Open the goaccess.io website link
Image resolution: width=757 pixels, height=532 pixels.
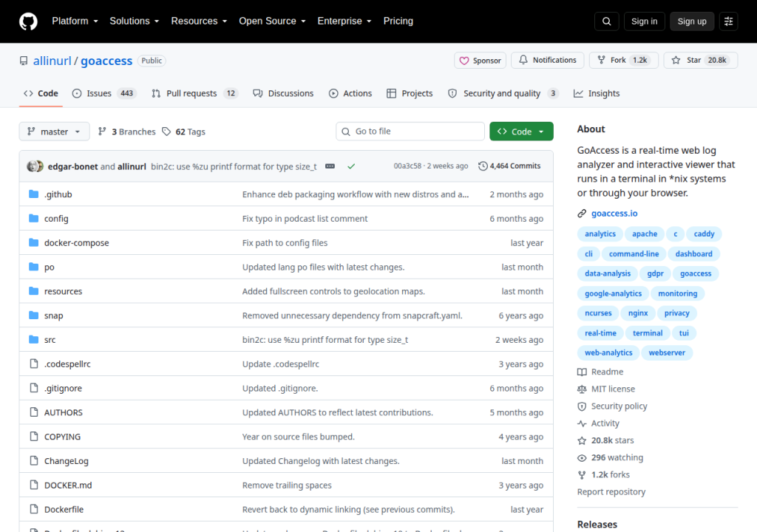614,213
